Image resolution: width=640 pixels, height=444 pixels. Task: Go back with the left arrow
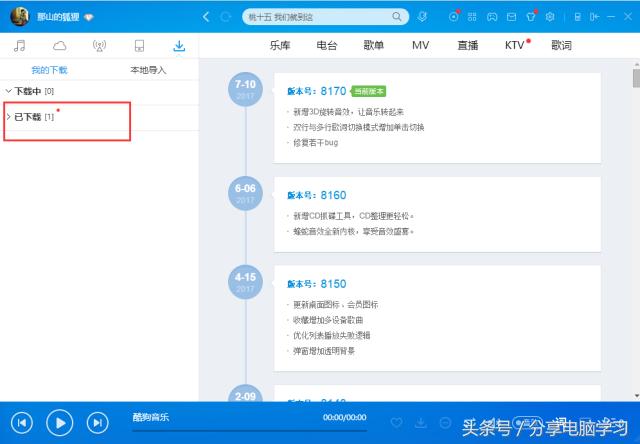pos(206,17)
